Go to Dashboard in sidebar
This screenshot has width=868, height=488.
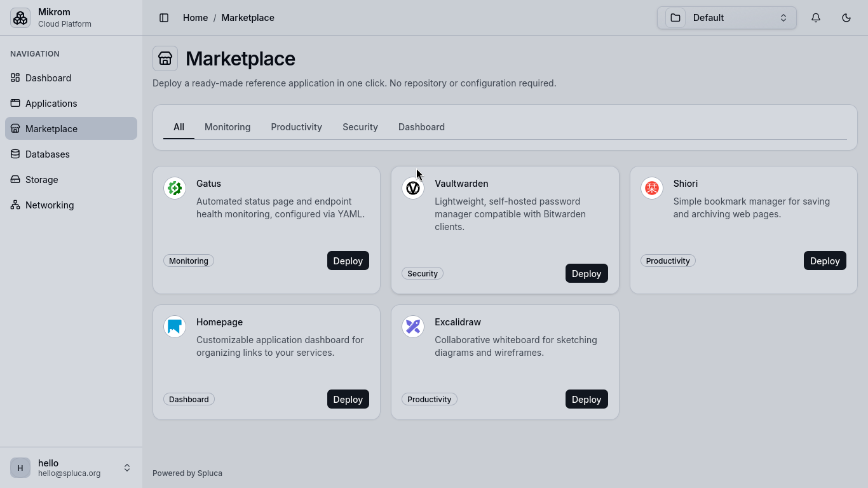point(71,78)
